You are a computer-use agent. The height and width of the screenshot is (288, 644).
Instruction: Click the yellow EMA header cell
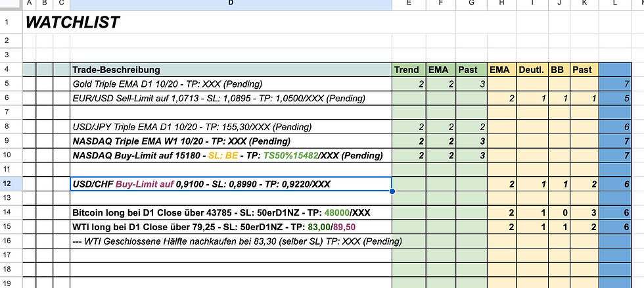pos(501,70)
